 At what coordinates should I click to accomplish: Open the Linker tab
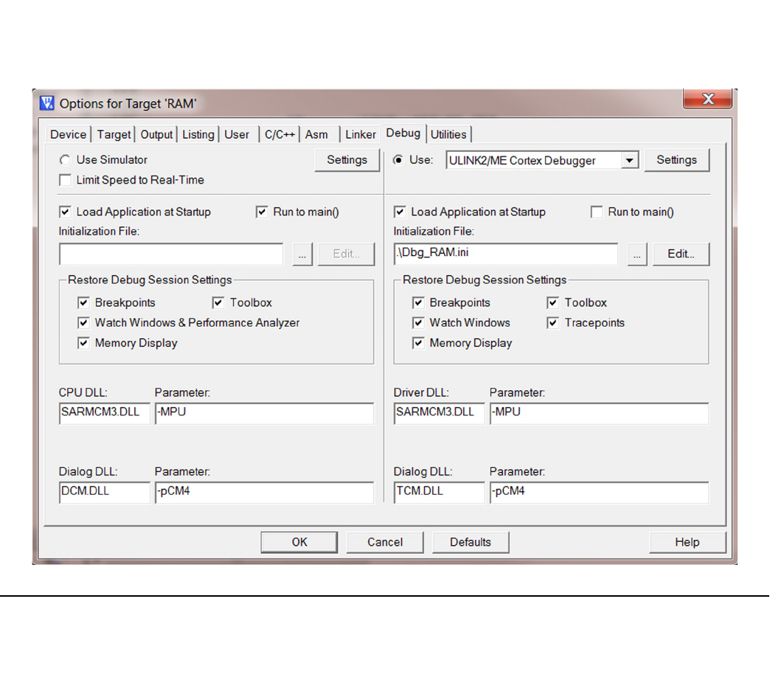(x=360, y=134)
